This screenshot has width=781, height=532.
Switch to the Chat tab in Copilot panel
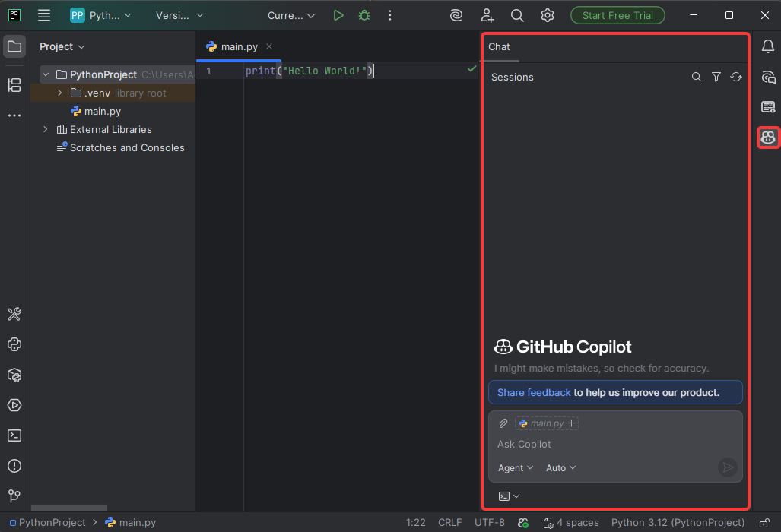pyautogui.click(x=499, y=47)
